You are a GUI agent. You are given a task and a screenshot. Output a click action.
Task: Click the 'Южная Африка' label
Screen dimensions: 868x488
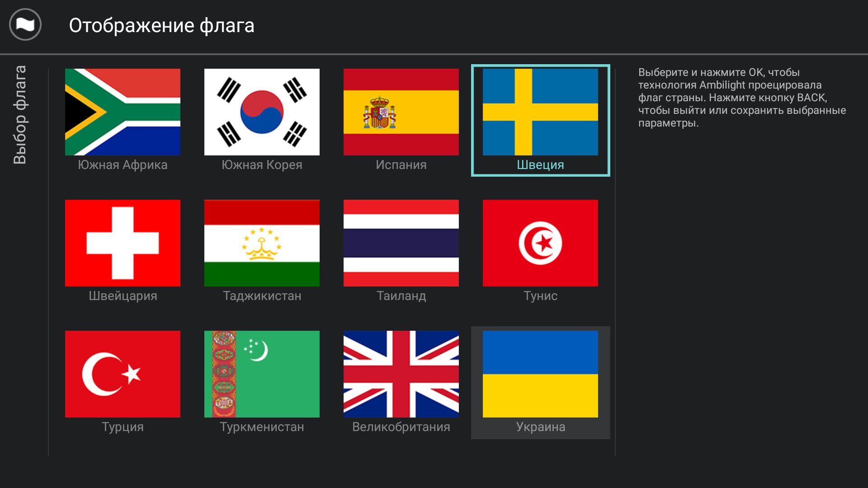[x=123, y=165]
